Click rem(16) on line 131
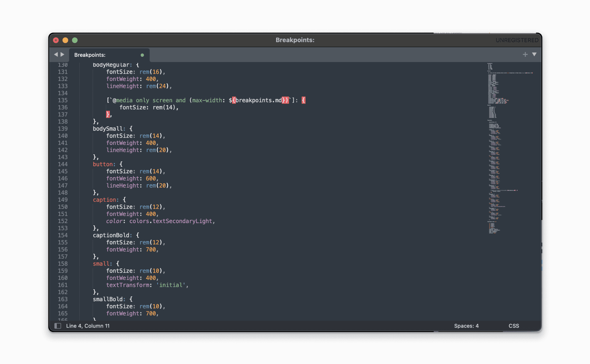The width and height of the screenshot is (590, 364). 151,72
